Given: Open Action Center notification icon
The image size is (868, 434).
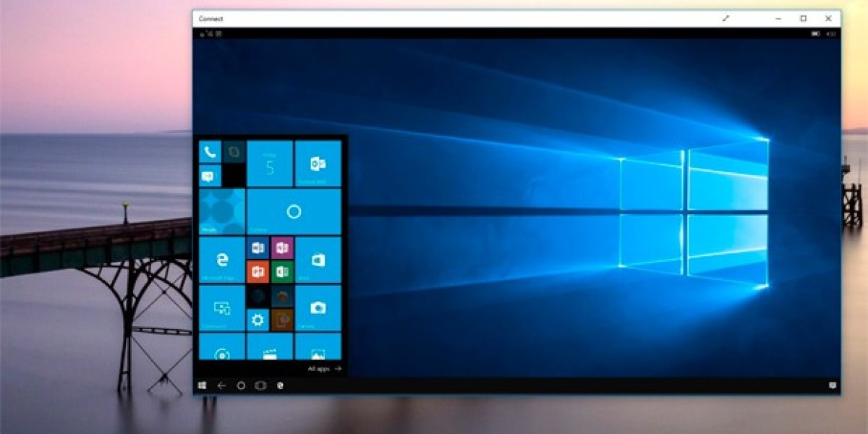Looking at the screenshot, I should (833, 386).
